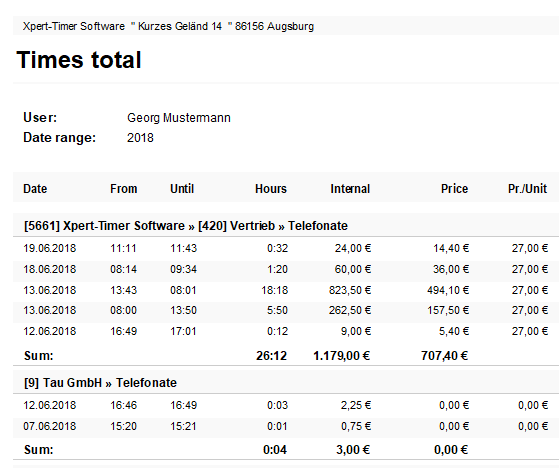The height and width of the screenshot is (468, 559).
Task: Click the user name 'Georg Mustermann'
Action: 179,118
